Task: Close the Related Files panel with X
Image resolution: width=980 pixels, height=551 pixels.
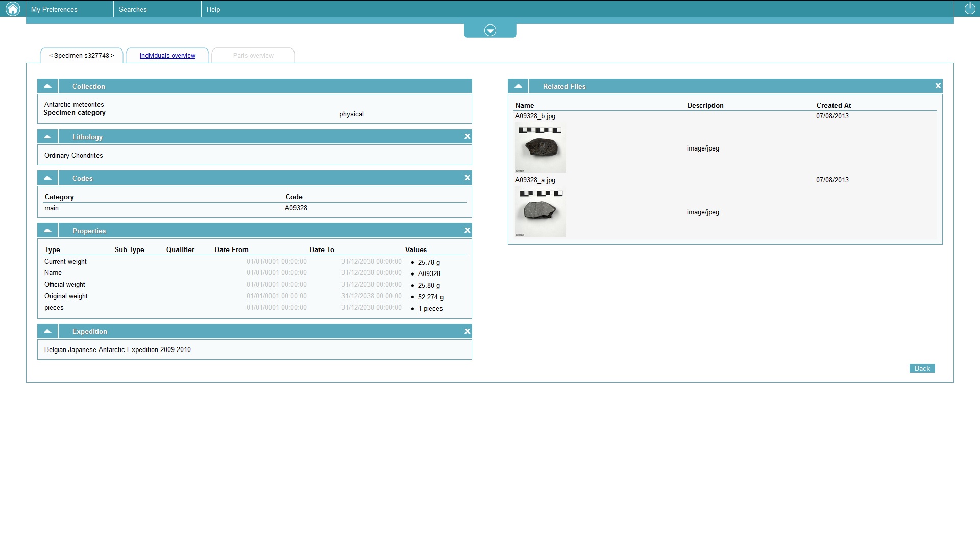Action: 938,86
